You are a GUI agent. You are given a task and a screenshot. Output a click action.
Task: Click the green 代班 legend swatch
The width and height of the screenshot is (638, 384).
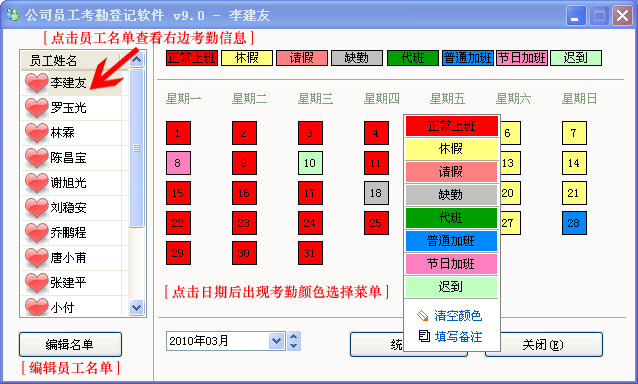click(413, 58)
